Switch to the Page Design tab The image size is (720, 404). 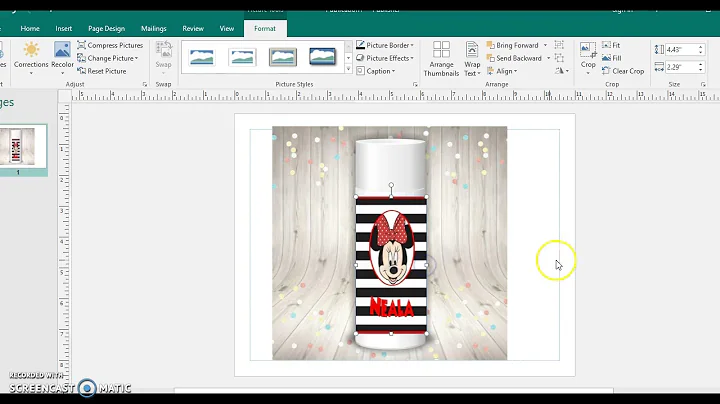tap(106, 28)
